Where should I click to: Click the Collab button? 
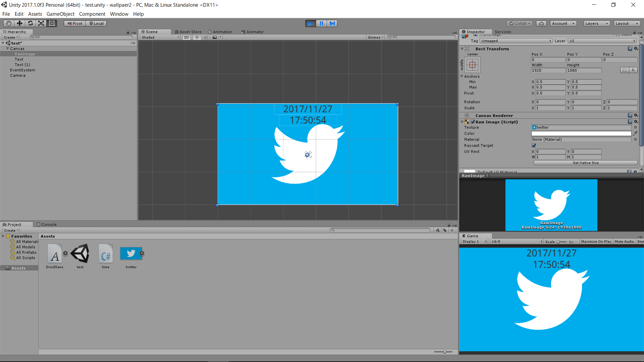pos(520,23)
